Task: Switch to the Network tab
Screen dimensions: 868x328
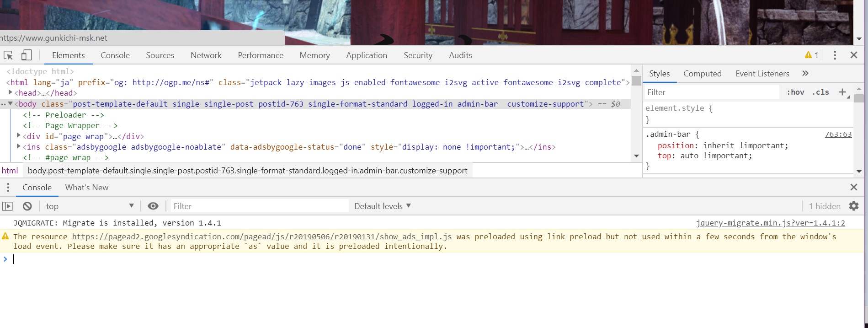Action: point(206,55)
